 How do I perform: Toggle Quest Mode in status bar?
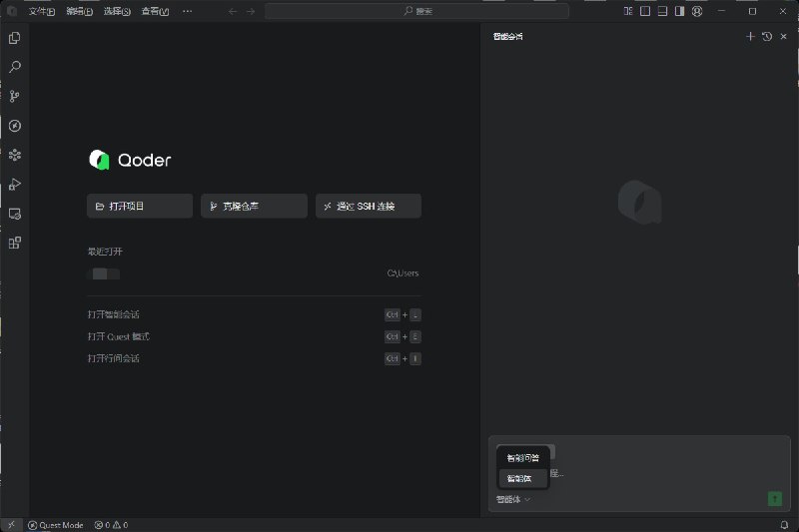click(x=56, y=524)
